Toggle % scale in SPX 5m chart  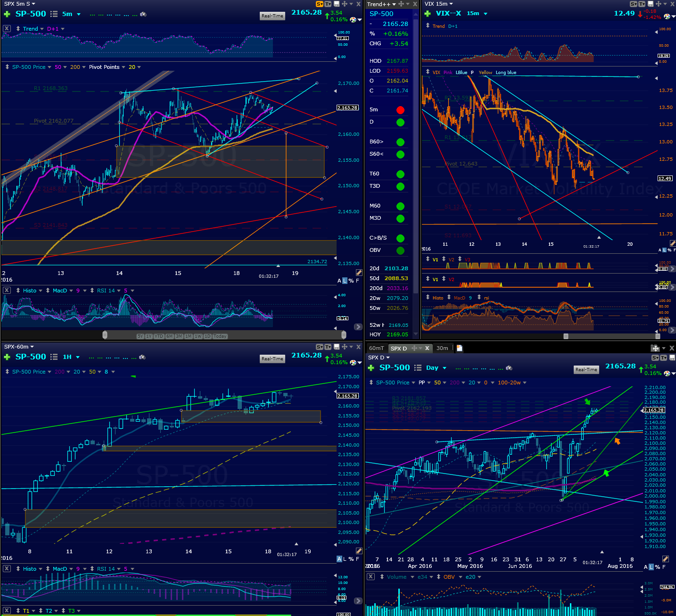pos(351,281)
